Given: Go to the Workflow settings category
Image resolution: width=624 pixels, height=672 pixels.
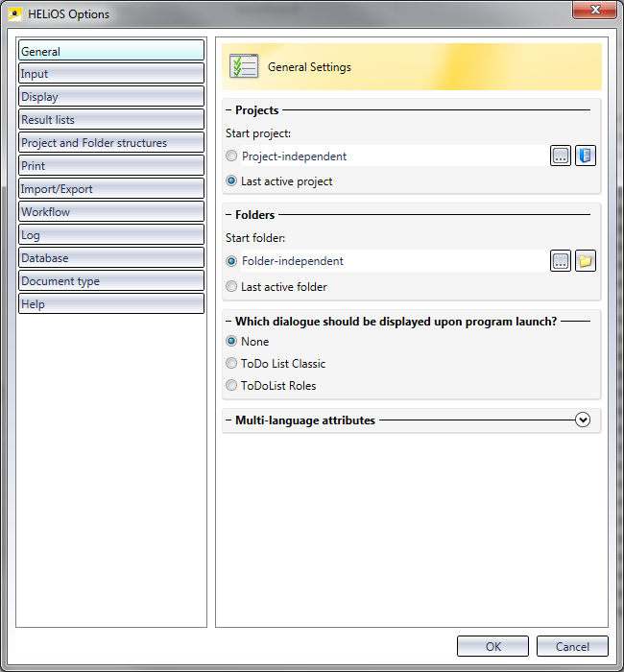Looking at the screenshot, I should click(111, 212).
